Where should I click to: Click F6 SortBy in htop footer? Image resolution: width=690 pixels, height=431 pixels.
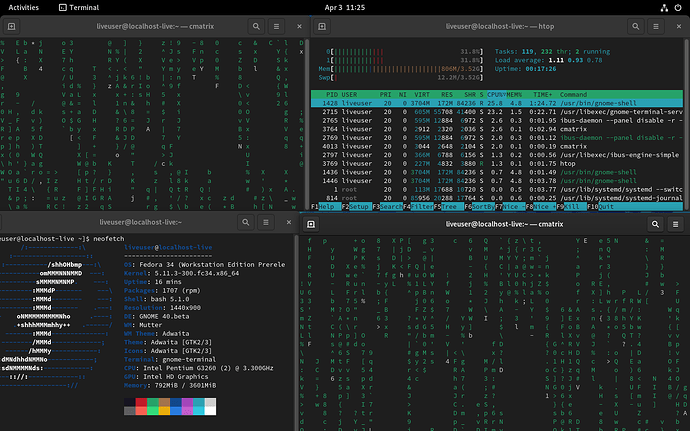point(479,206)
